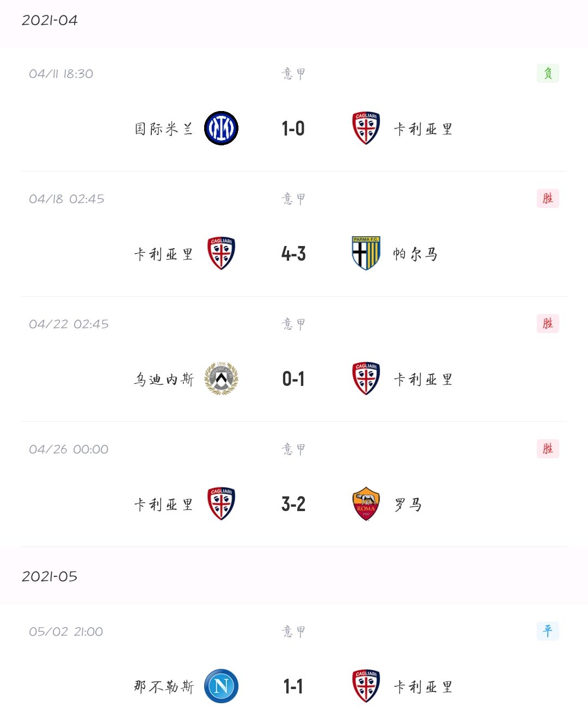Click the green 负 loss badge
This screenshot has width=588, height=719.
(548, 73)
